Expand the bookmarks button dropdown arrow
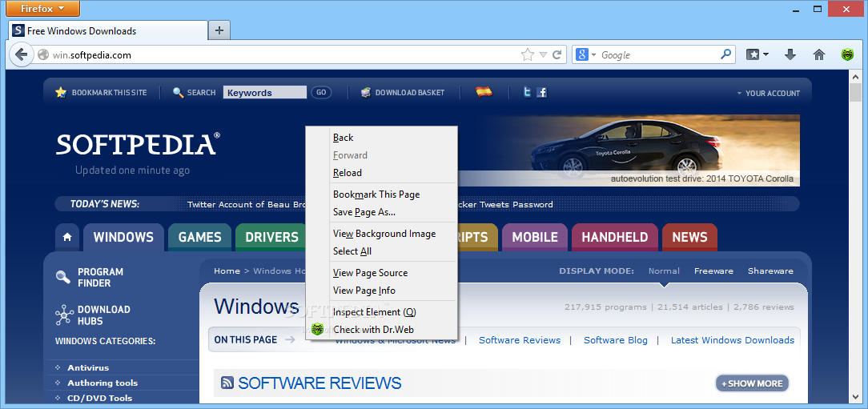 (x=766, y=54)
